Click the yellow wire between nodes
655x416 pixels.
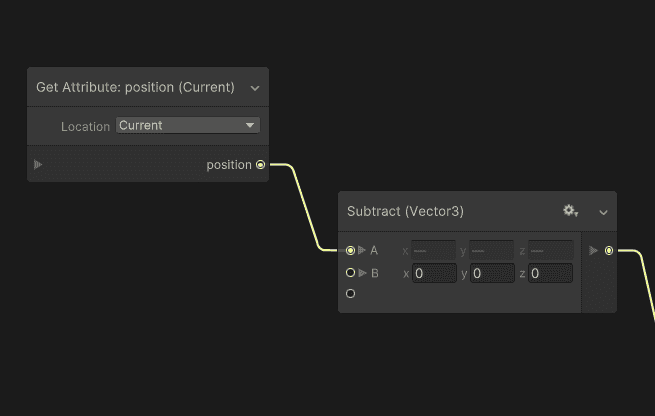[x=305, y=207]
